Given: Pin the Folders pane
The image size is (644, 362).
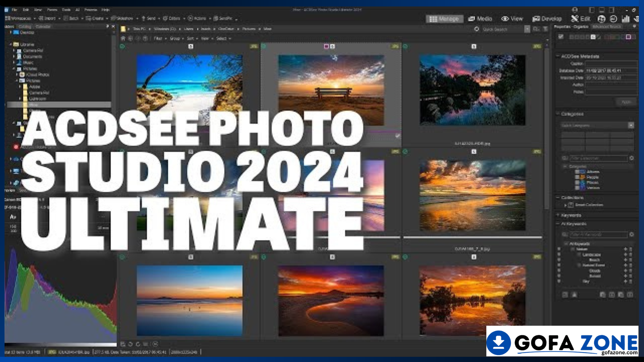Looking at the screenshot, I should click(x=107, y=26).
